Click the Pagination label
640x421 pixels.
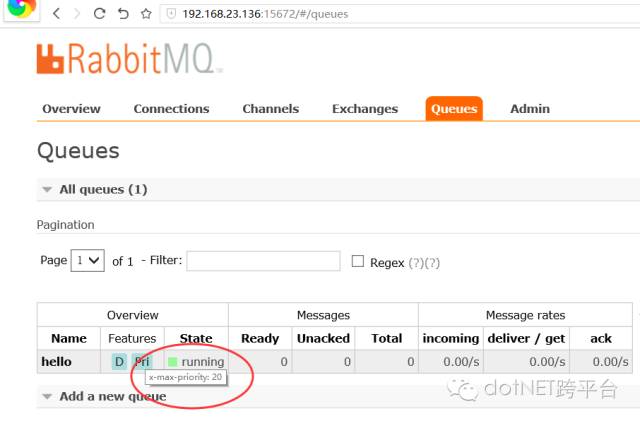pos(65,225)
